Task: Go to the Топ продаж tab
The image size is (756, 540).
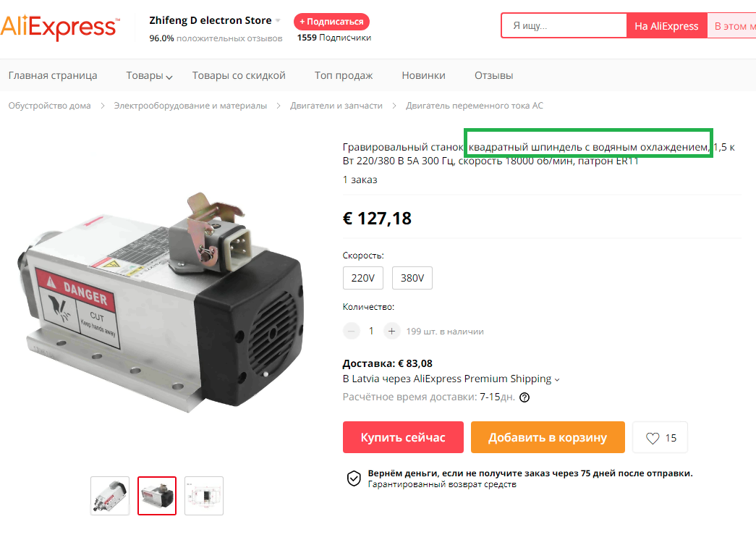Action: tap(344, 75)
